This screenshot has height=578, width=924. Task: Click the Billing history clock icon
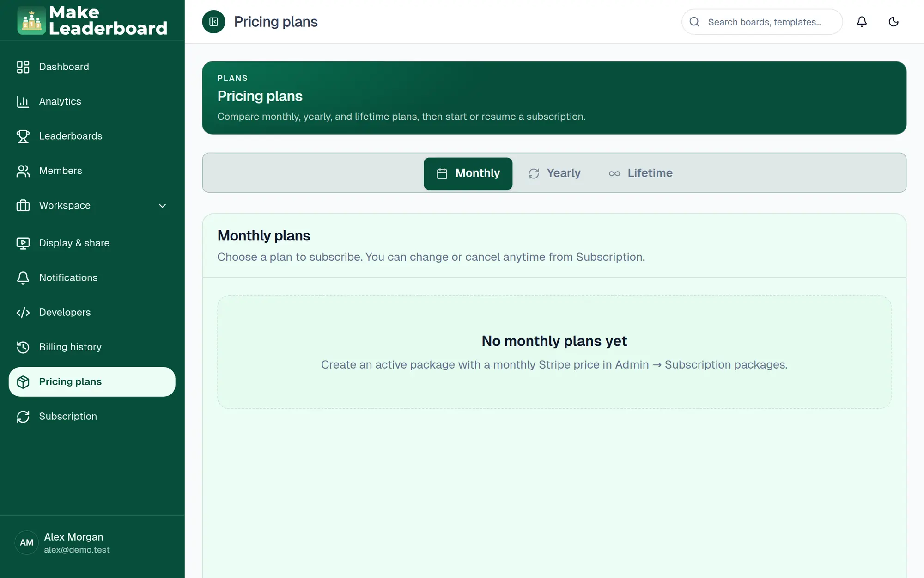[23, 347]
